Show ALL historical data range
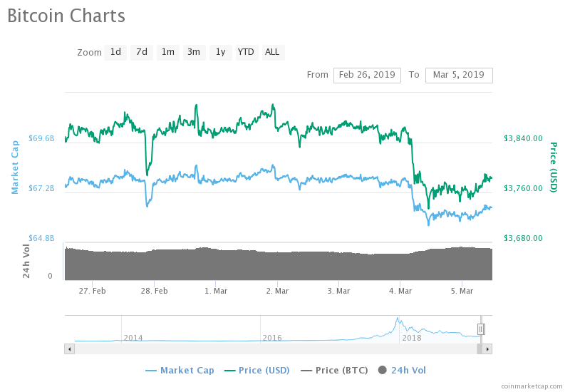 [x=272, y=52]
